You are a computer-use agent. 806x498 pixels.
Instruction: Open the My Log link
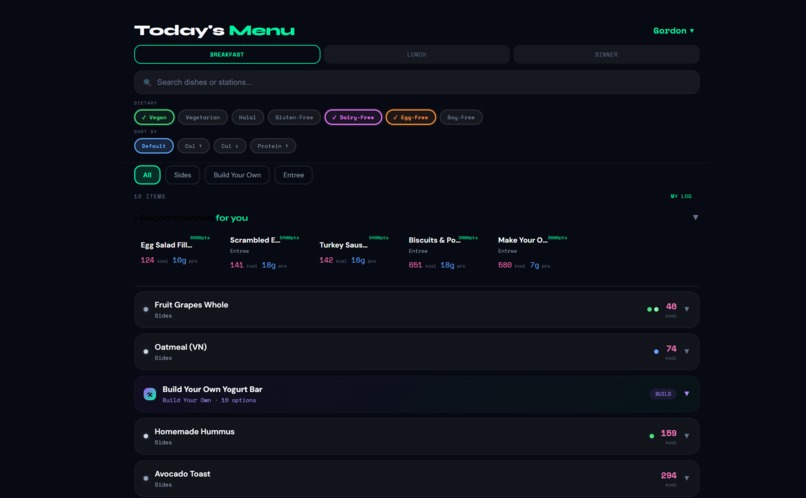681,196
